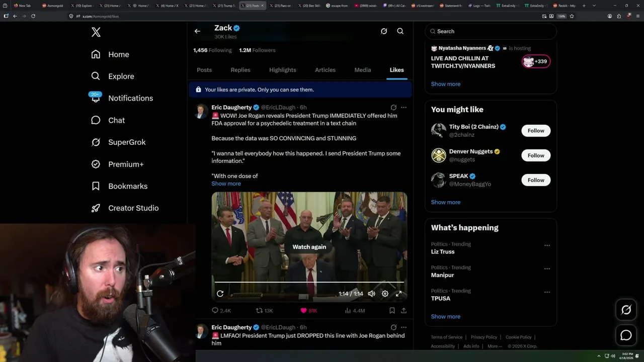Show more trending topics
The image size is (644, 362).
click(x=445, y=317)
